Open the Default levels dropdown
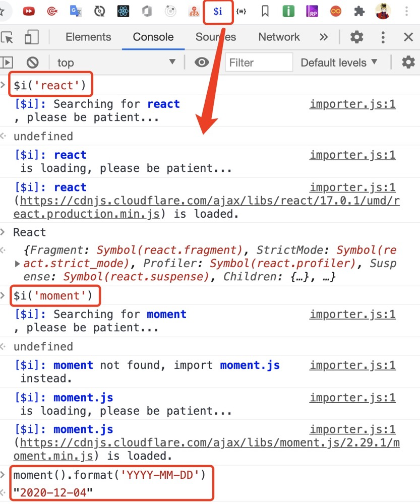 click(x=339, y=62)
